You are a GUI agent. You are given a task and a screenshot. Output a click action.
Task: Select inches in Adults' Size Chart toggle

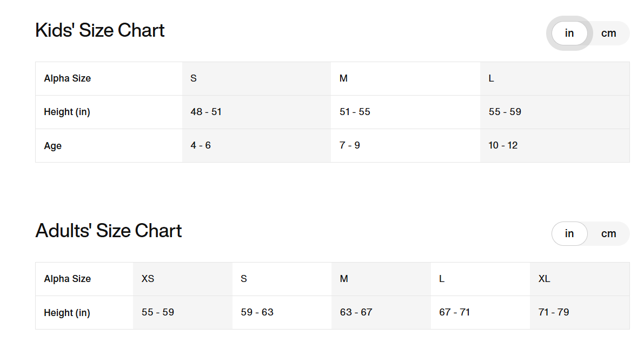click(x=569, y=233)
